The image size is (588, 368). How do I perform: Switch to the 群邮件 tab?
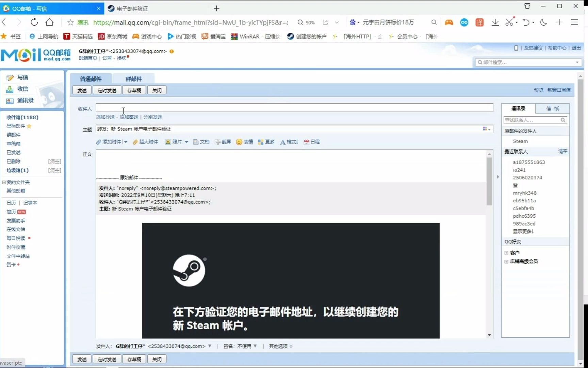point(133,79)
